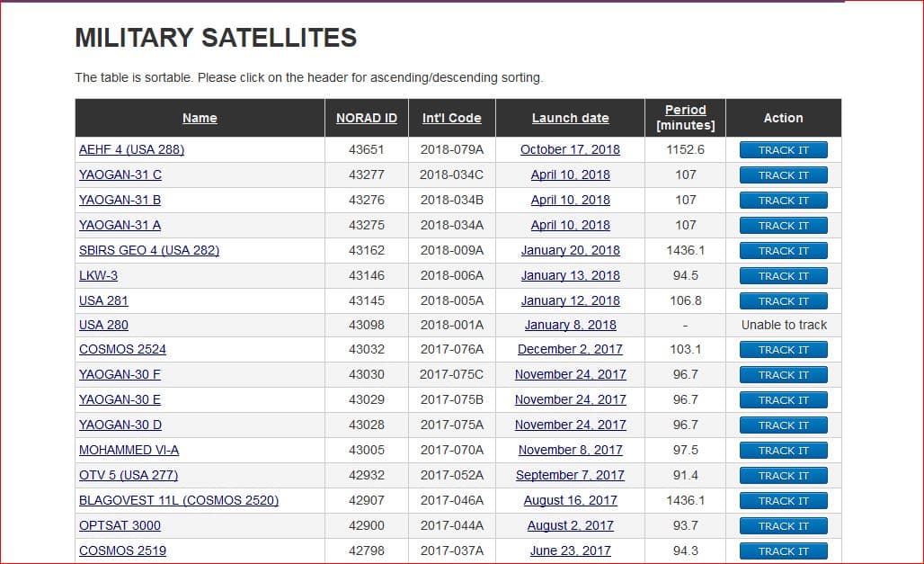Sort by Int'l Code column header
Viewport: 924px width, 564px height.
coord(452,118)
